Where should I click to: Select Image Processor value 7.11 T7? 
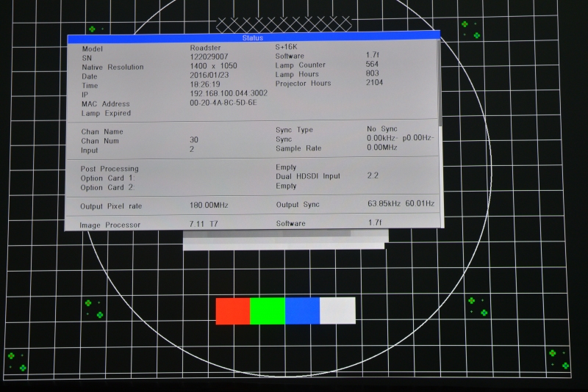(204, 224)
